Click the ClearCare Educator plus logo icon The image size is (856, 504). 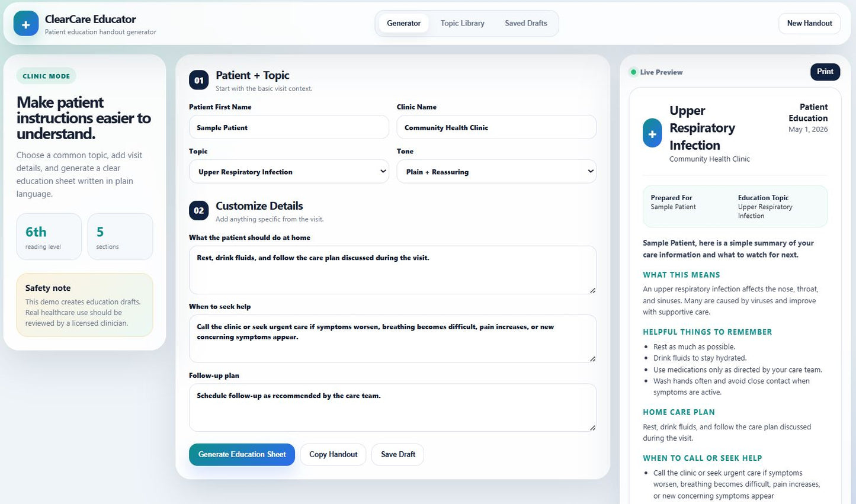coord(26,24)
